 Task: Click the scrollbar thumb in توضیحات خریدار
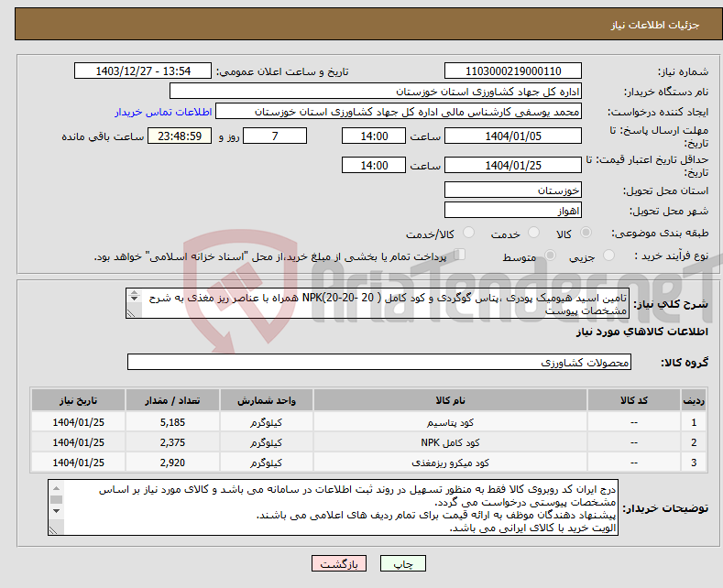[x=56, y=499]
